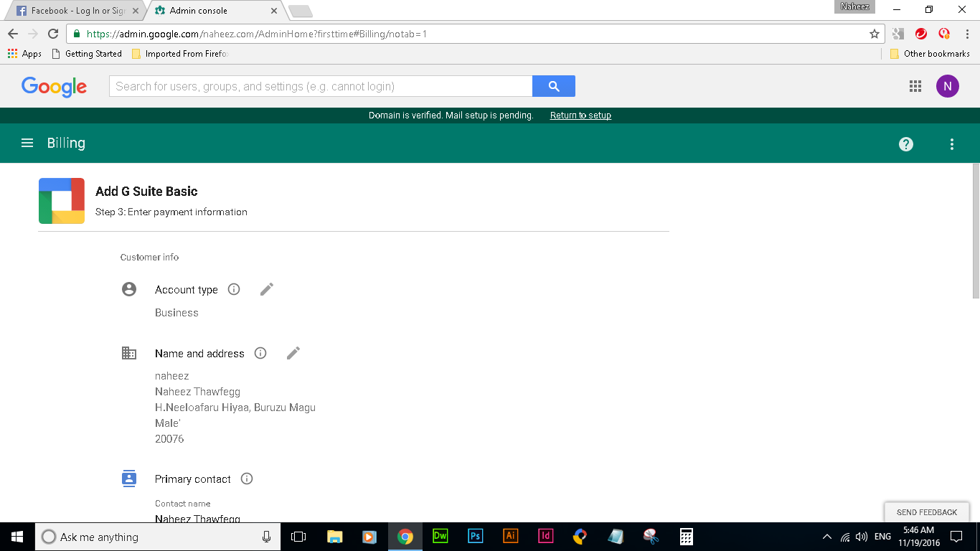Click the Ask me anything search box
Viewport: 980px width, 551px height.
click(156, 537)
